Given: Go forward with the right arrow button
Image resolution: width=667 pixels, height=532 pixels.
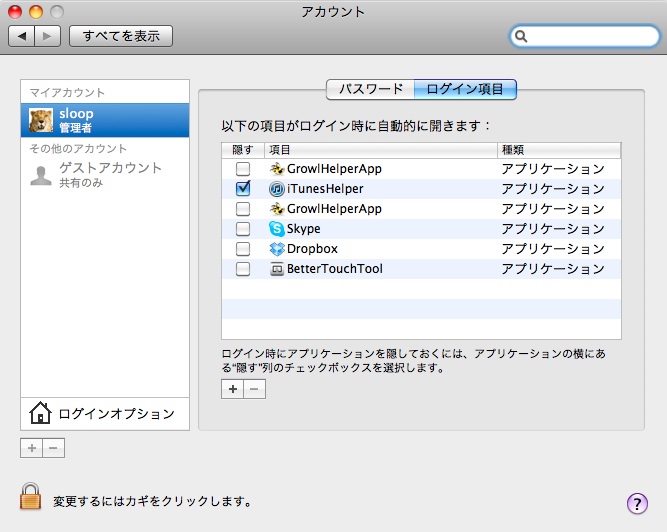Looking at the screenshot, I should tap(48, 36).
